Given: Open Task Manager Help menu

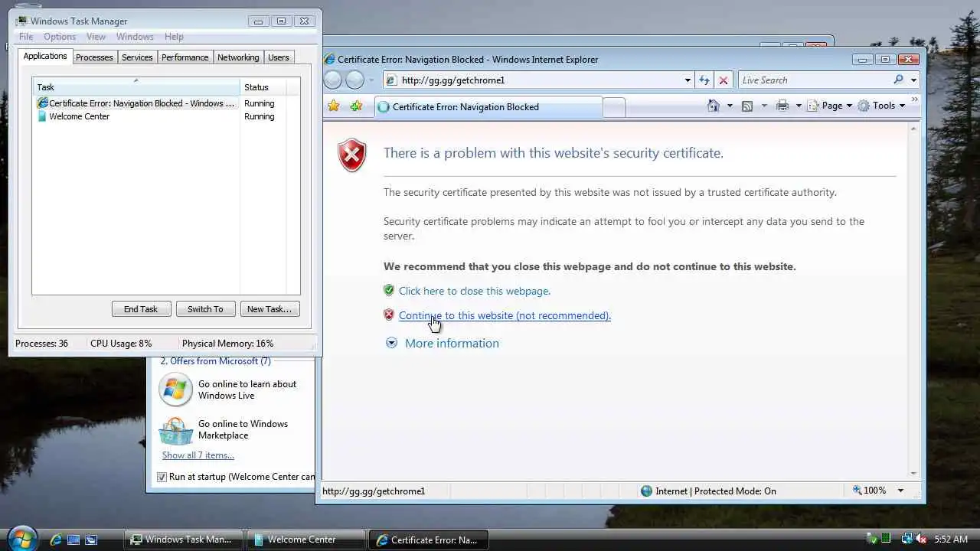Looking at the screenshot, I should click(174, 37).
